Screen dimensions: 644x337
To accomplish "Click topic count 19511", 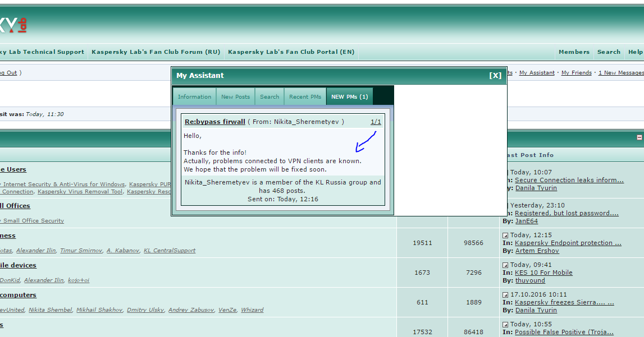I will coord(422,243).
